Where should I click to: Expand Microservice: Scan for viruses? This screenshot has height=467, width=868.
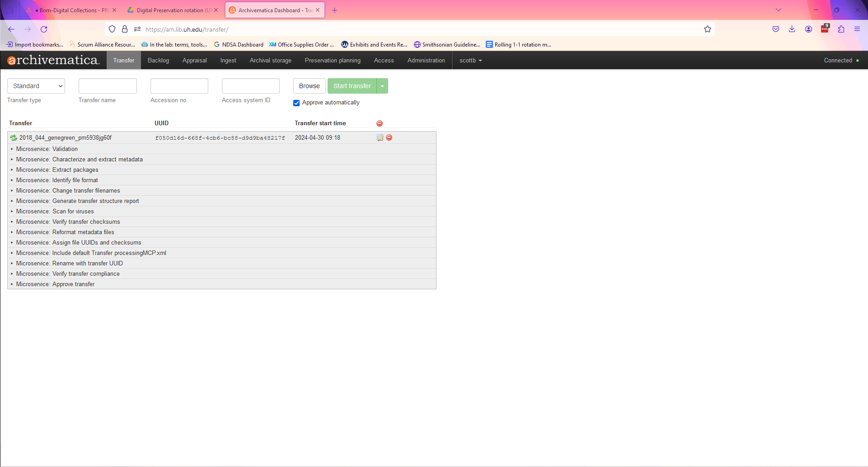click(222, 211)
